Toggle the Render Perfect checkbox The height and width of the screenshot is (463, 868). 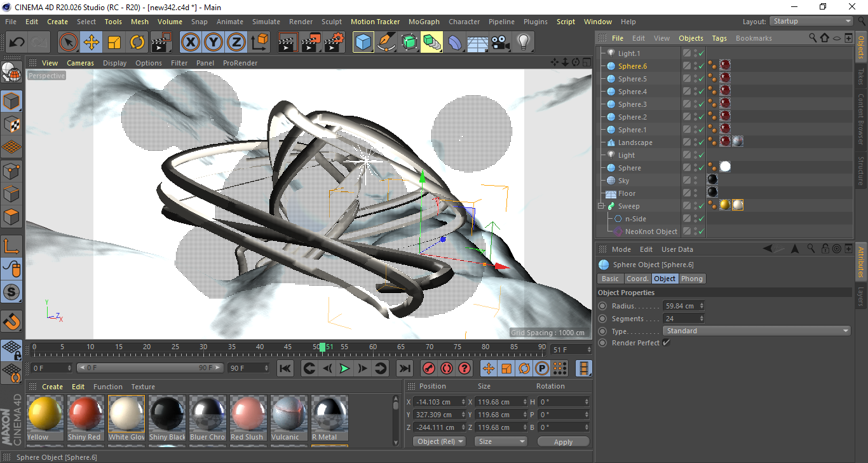pyautogui.click(x=666, y=343)
